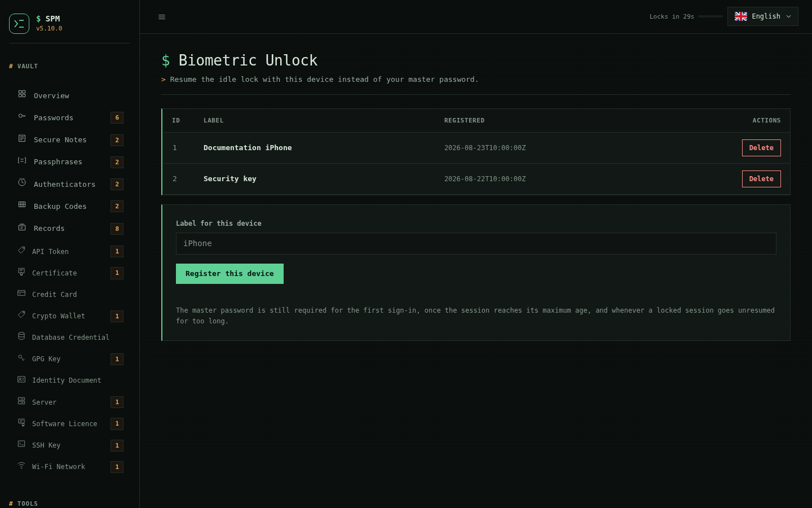Screen dimensions: 812x508
Task: Open Secure Notes section
Action: [x=70, y=139]
